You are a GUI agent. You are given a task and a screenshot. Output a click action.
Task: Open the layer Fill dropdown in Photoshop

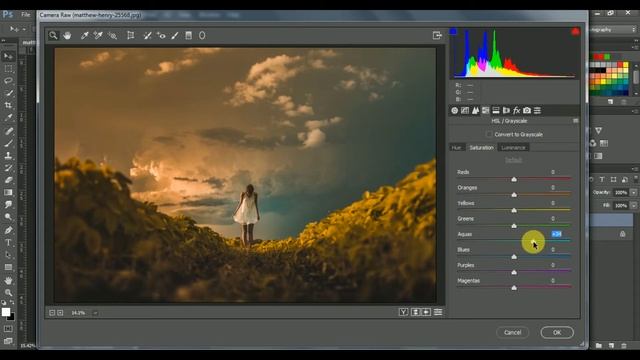point(633,206)
